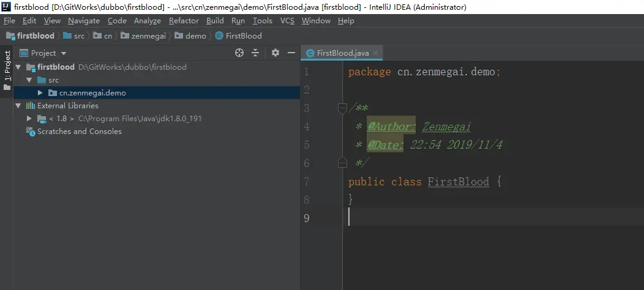Open the Help menu

tap(346, 21)
